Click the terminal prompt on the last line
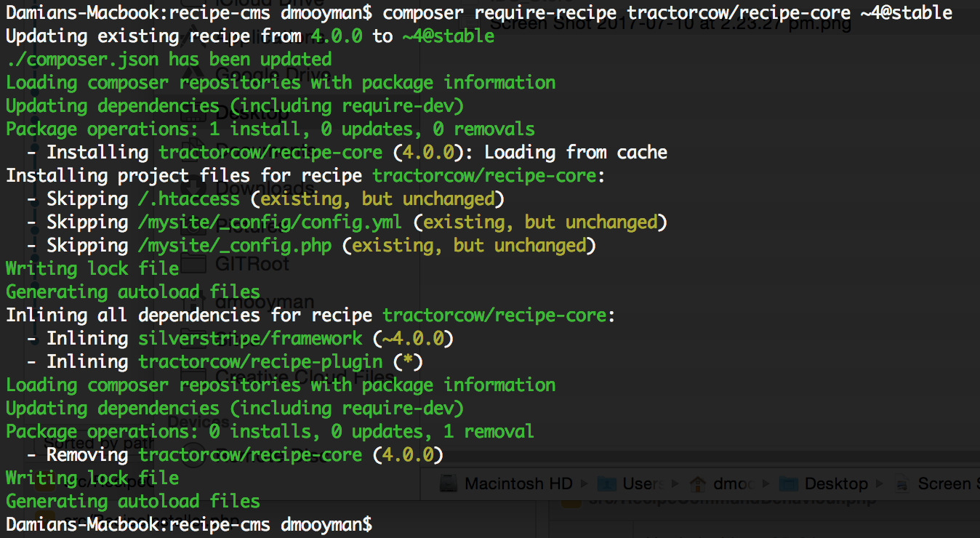The width and height of the screenshot is (980, 538). (x=189, y=524)
